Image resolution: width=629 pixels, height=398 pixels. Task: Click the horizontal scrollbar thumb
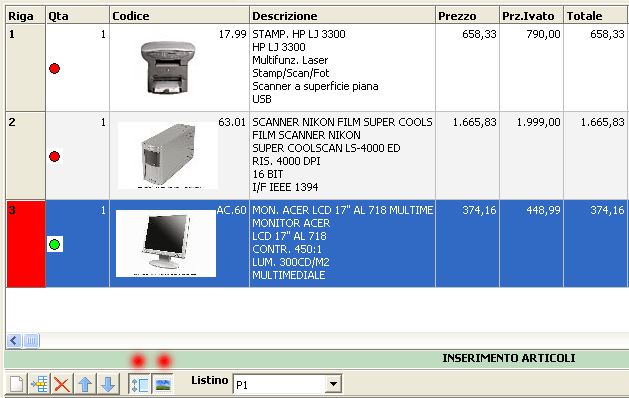pos(31,341)
